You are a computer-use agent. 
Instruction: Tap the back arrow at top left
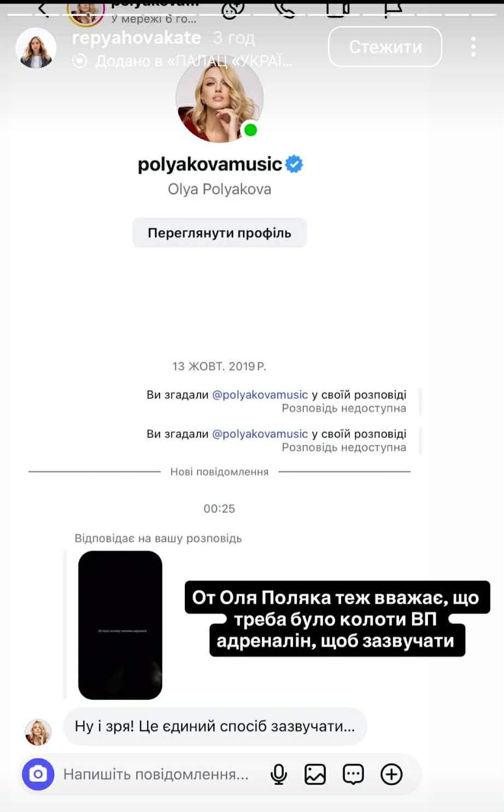(44, 8)
